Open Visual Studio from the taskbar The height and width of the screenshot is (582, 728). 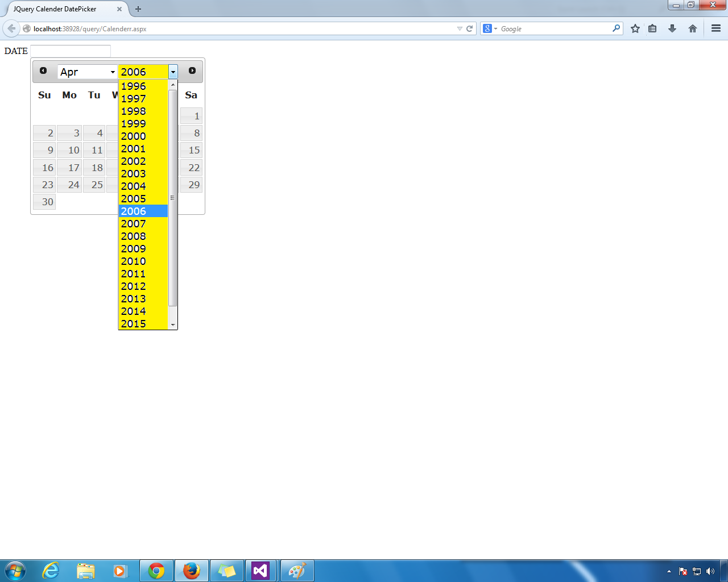[x=262, y=570]
